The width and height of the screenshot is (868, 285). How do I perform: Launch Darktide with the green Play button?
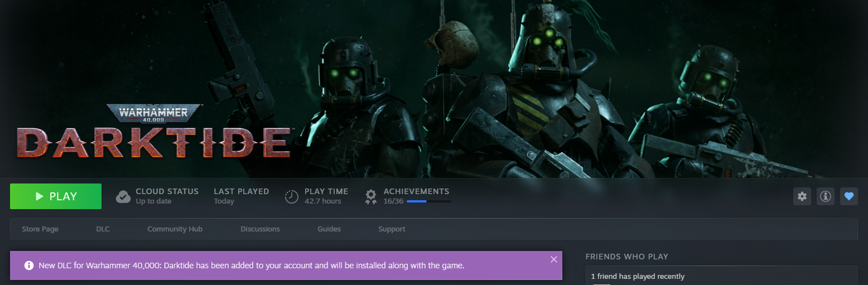click(x=56, y=196)
